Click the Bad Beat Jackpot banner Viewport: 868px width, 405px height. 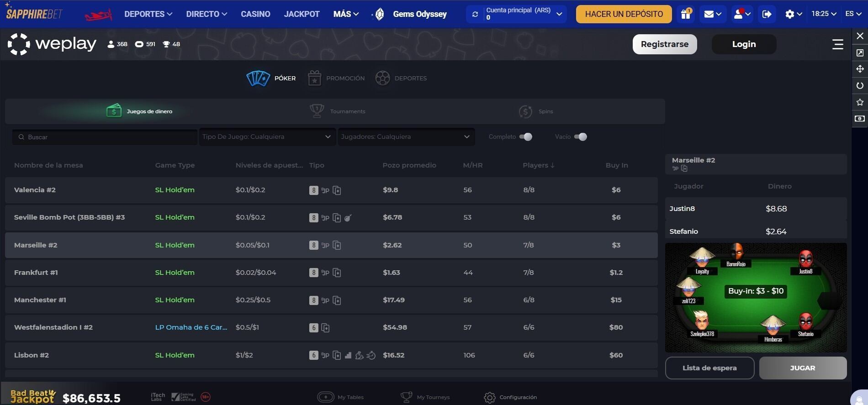(65, 396)
